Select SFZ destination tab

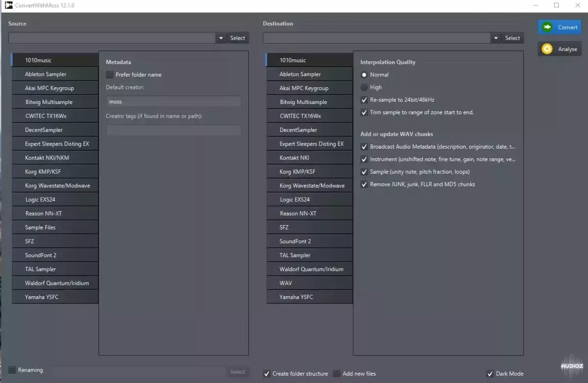pyautogui.click(x=310, y=228)
